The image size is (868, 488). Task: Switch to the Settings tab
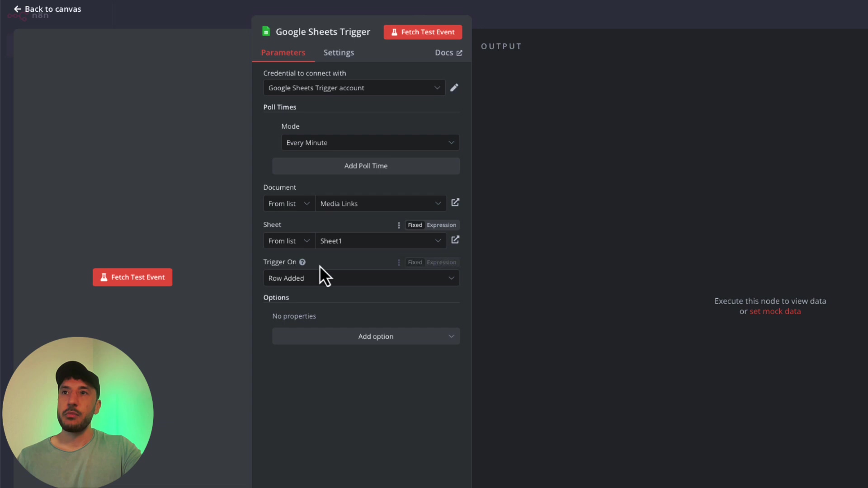339,52
